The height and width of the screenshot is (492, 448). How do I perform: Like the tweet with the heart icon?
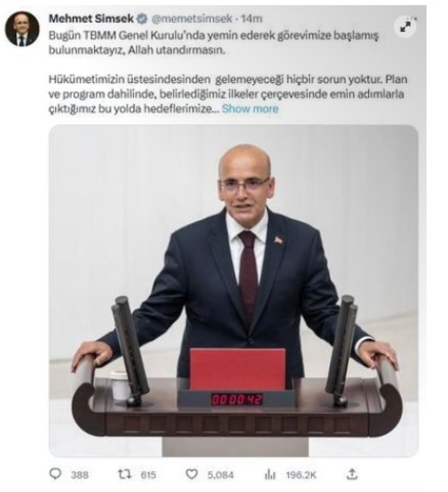point(192,474)
